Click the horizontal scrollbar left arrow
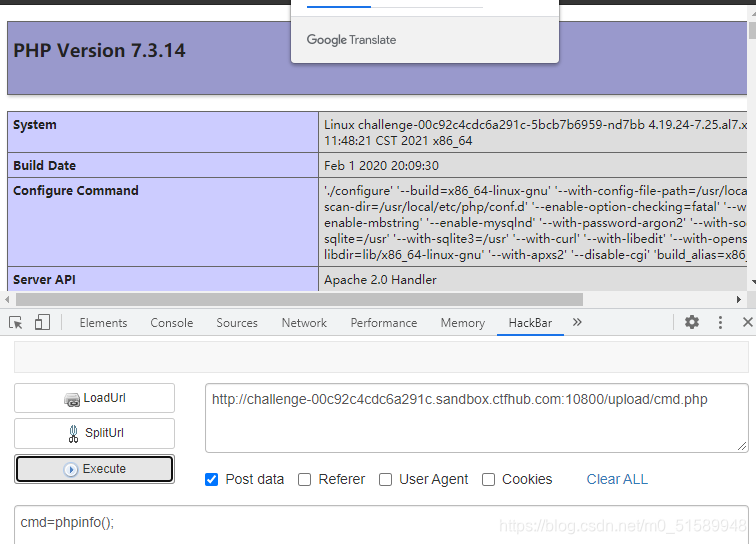This screenshot has height=544, width=756. (x=7, y=299)
